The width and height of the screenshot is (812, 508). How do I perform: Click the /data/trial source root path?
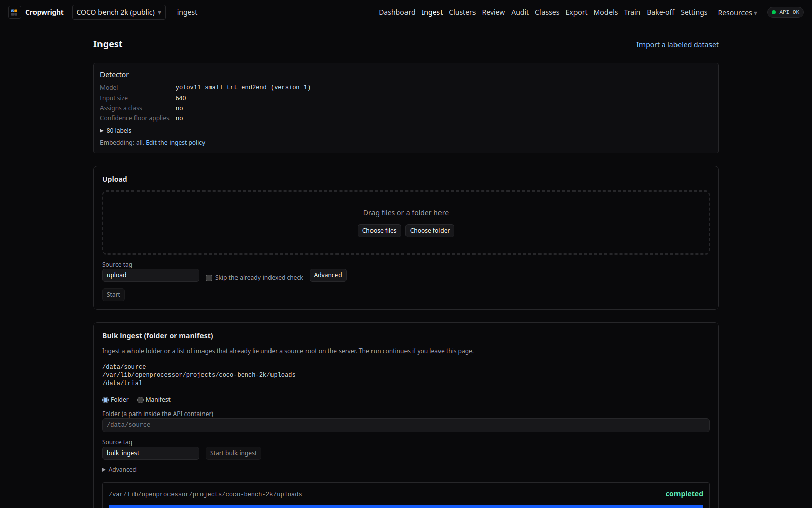point(122,383)
